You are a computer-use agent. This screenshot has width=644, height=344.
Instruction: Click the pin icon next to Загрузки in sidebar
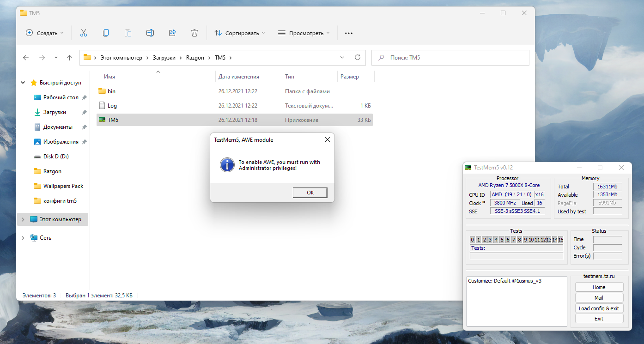click(x=84, y=113)
